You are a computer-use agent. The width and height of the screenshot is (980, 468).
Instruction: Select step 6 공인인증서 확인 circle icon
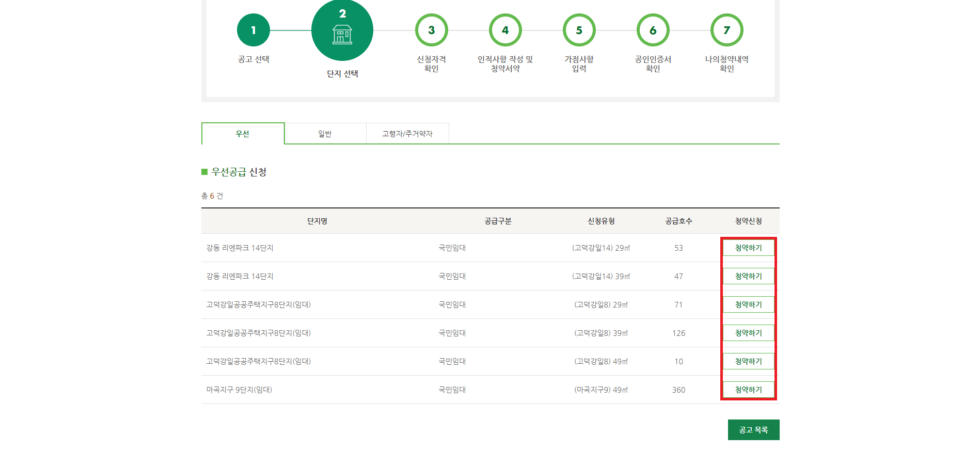[653, 30]
